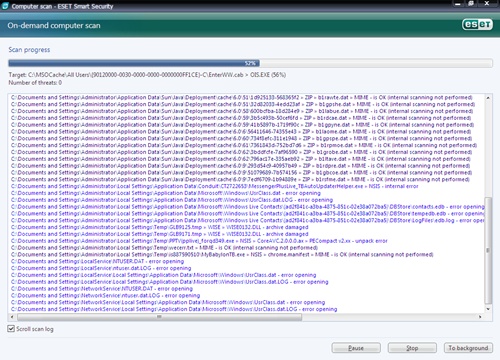
Task: Click the horizontal scrollbar right arrow
Action: pos(480,317)
